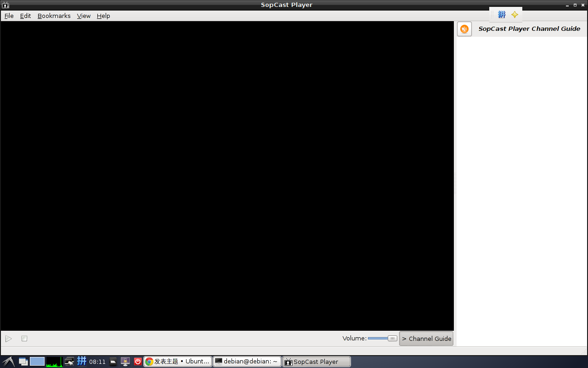Open the File menu
The image size is (588, 368).
[9, 16]
